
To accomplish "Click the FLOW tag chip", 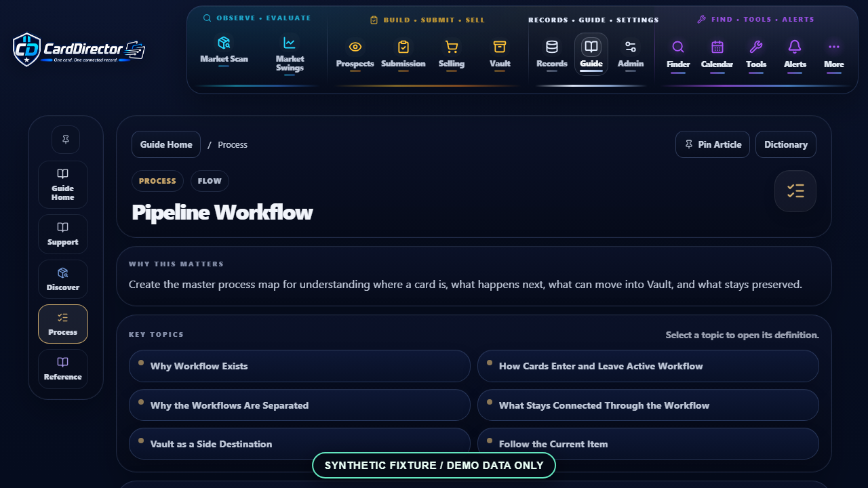I will tap(210, 181).
